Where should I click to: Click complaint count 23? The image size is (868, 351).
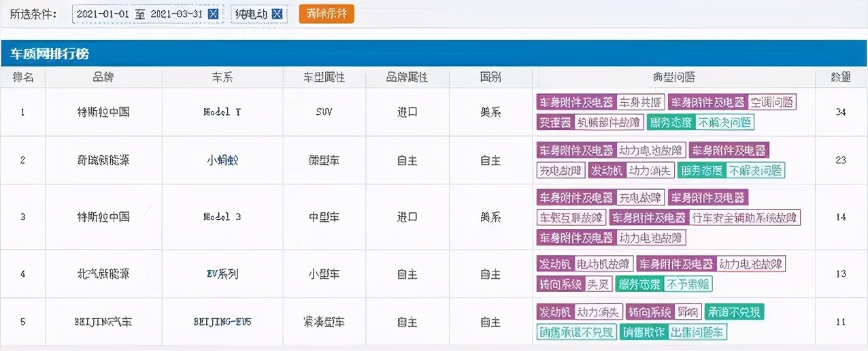[x=841, y=161]
